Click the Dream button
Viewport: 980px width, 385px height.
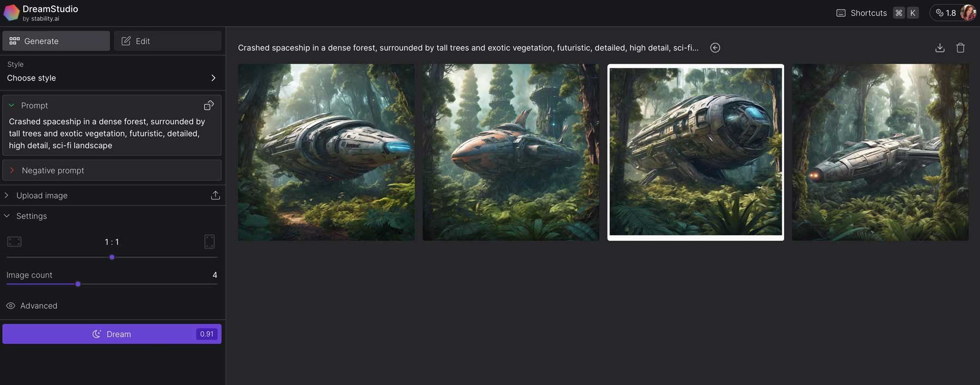[112, 334]
